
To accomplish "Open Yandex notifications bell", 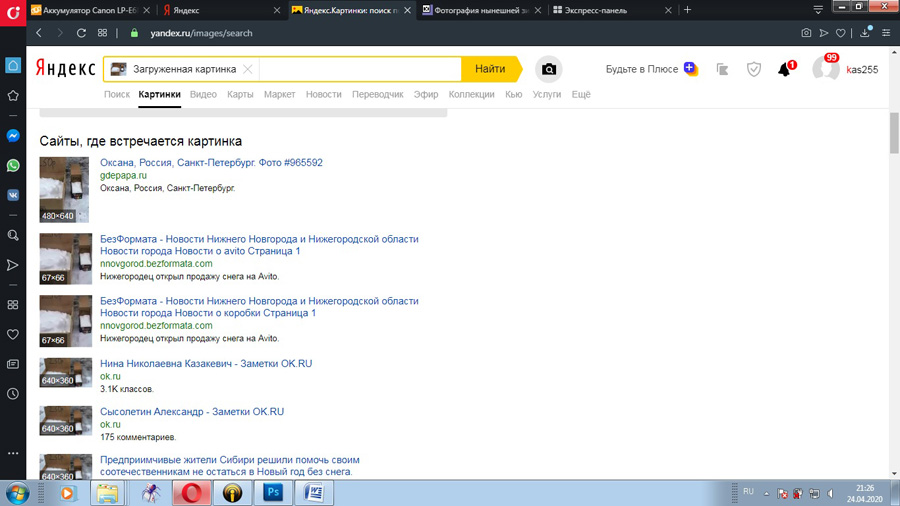I will point(784,70).
